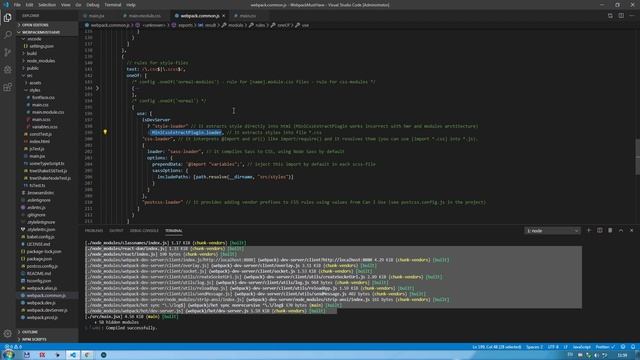Click the feedback smiley in status bar
This screenshot has width=640, height=360.
tap(623, 347)
